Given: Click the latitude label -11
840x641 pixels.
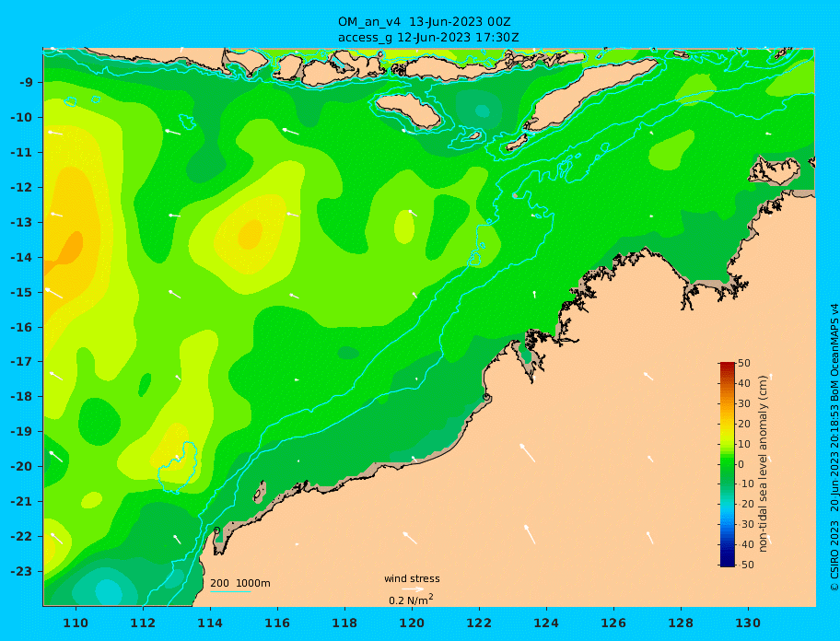Looking at the screenshot, I should 22,153.
